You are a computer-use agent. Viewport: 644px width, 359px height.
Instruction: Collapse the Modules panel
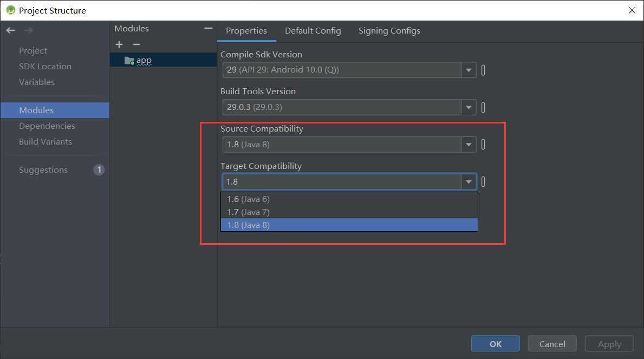tap(208, 28)
